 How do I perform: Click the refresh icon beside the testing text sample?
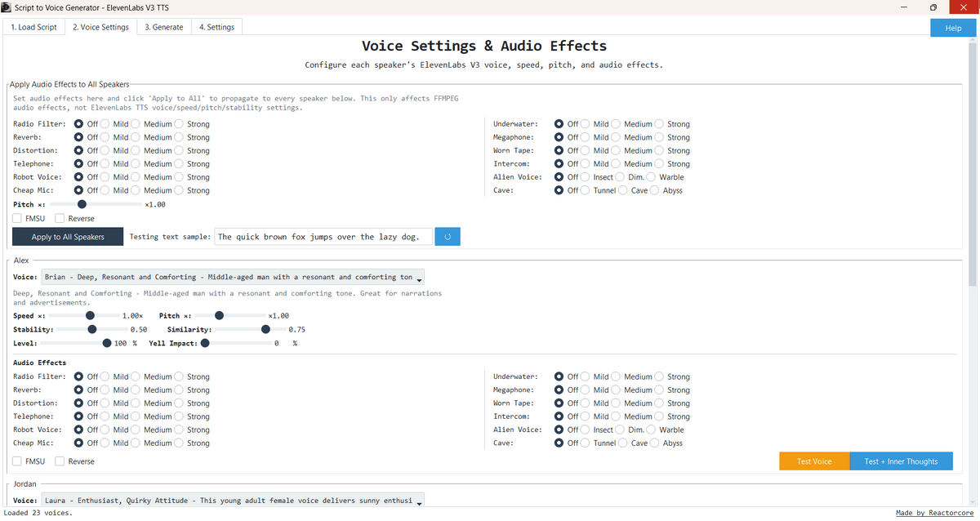[x=448, y=237]
